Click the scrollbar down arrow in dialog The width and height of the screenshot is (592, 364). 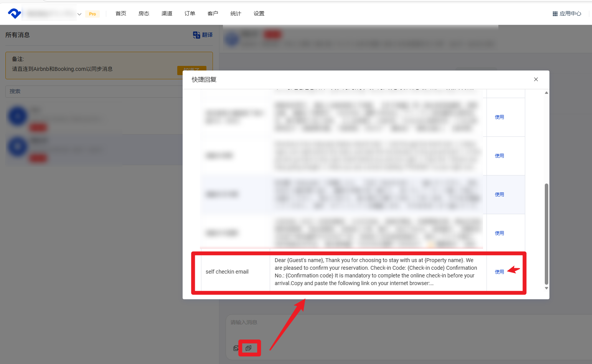(x=546, y=288)
